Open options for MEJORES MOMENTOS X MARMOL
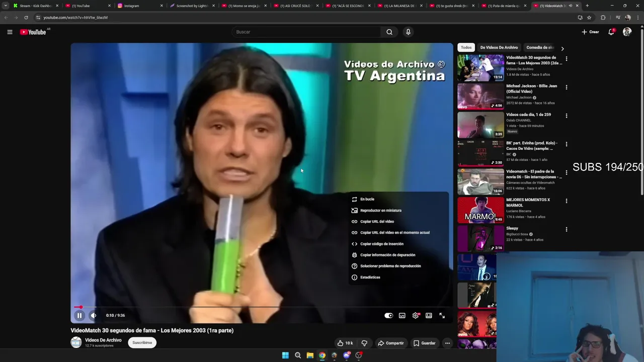 [x=567, y=201]
